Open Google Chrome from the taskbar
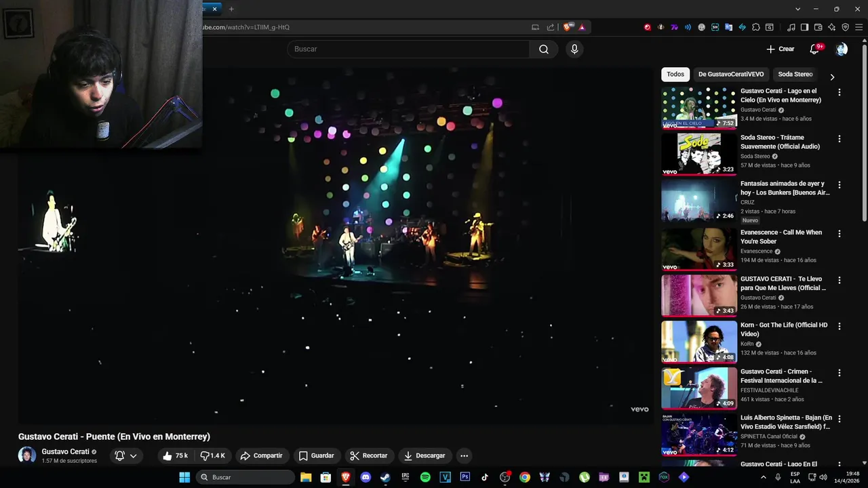This screenshot has height=488, width=868. [524, 477]
